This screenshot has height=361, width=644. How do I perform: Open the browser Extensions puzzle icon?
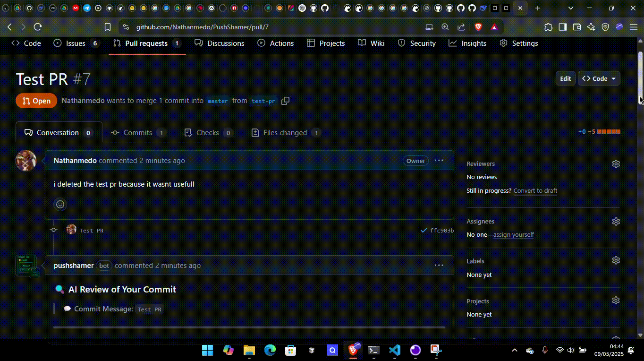pyautogui.click(x=548, y=27)
